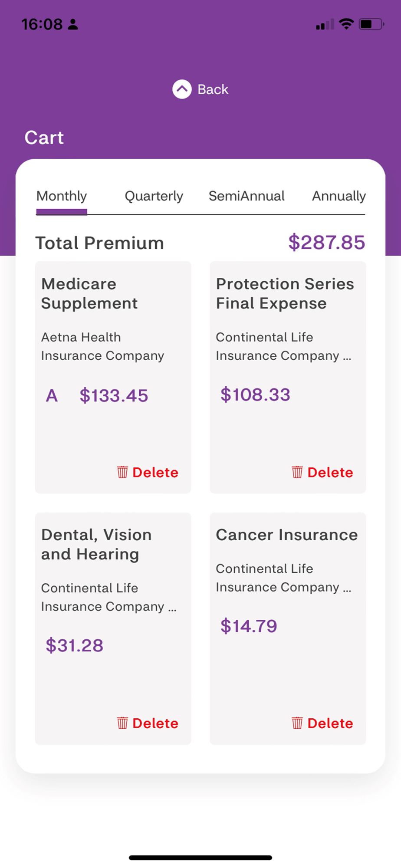Click trash icon on Cancer Insurance card

[297, 723]
